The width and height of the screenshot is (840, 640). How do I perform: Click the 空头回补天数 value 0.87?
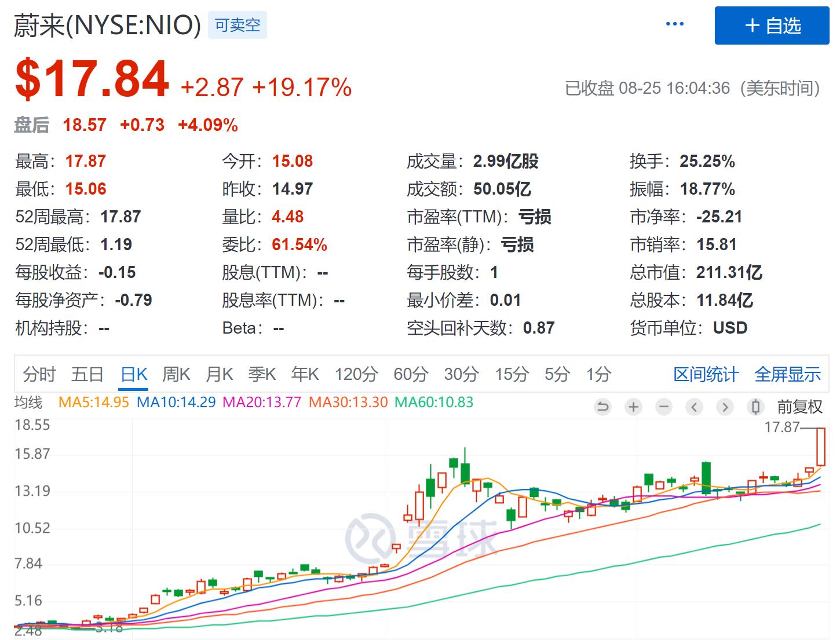pos(539,328)
